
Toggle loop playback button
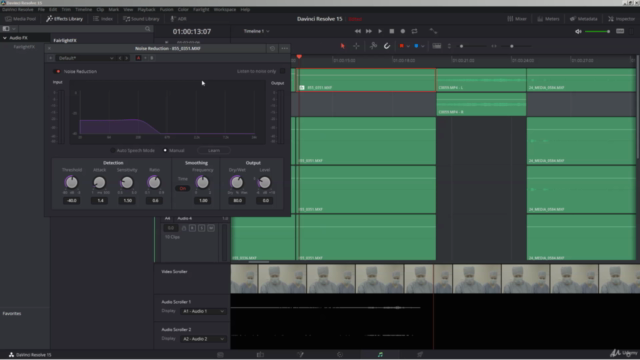(414, 31)
